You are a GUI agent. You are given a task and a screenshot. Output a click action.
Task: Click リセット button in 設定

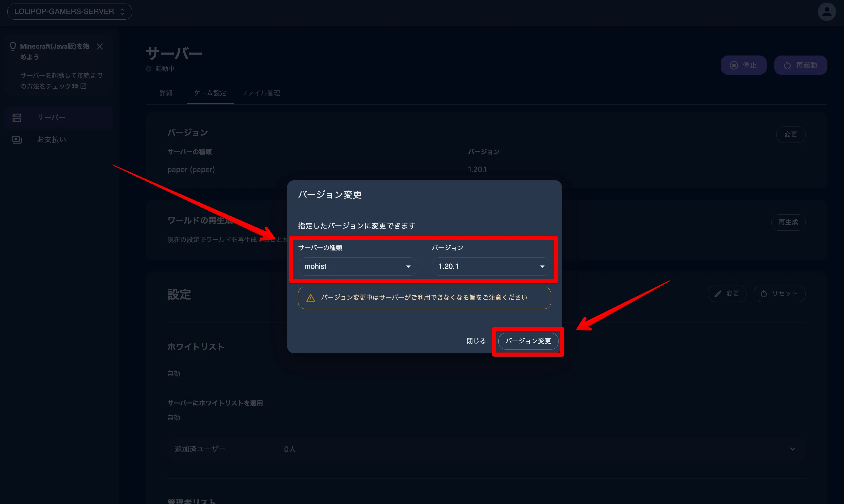780,293
